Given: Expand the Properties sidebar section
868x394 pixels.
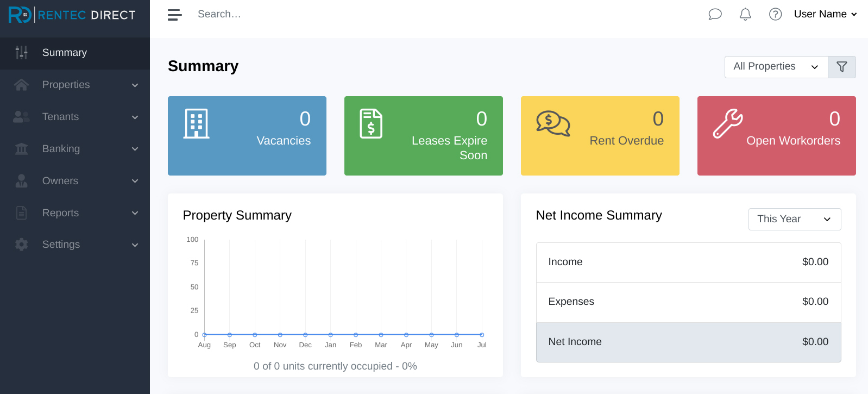Looking at the screenshot, I should tap(75, 85).
